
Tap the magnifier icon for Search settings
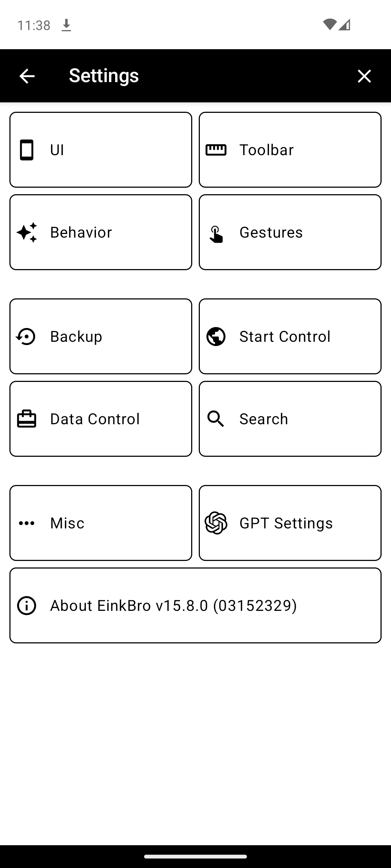tap(216, 419)
